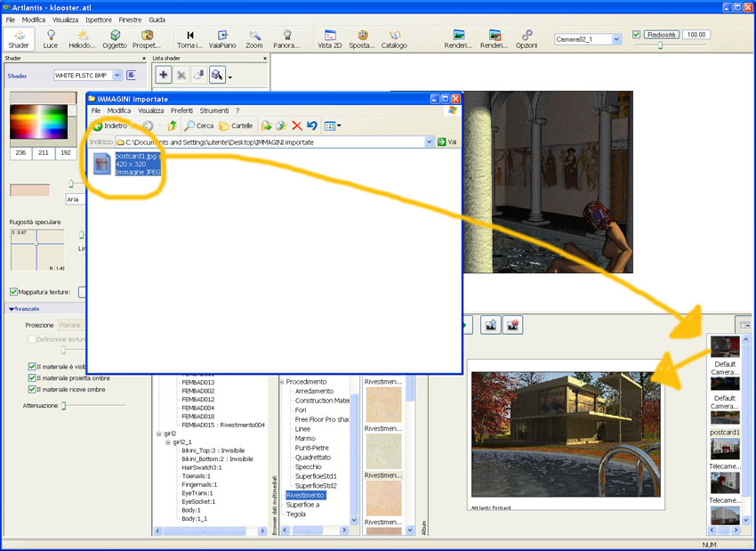
Task: Click the Zoom tool icon
Action: tap(254, 37)
